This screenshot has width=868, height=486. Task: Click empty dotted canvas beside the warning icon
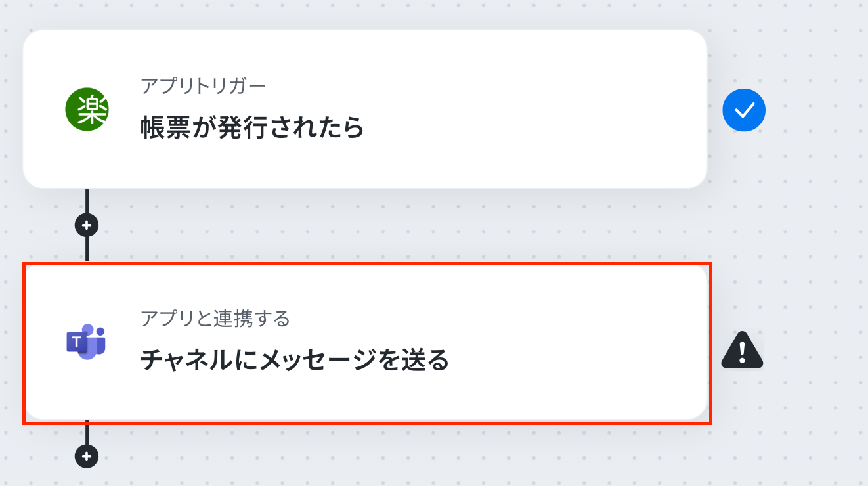pyautogui.click(x=814, y=349)
